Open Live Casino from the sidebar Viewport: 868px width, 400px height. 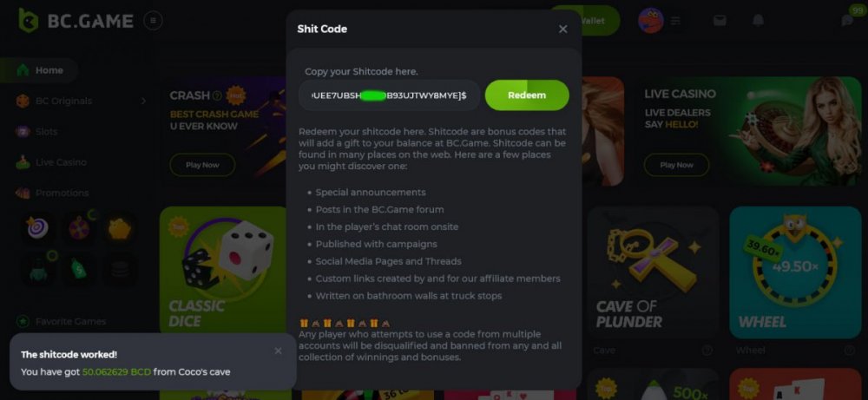coord(60,162)
